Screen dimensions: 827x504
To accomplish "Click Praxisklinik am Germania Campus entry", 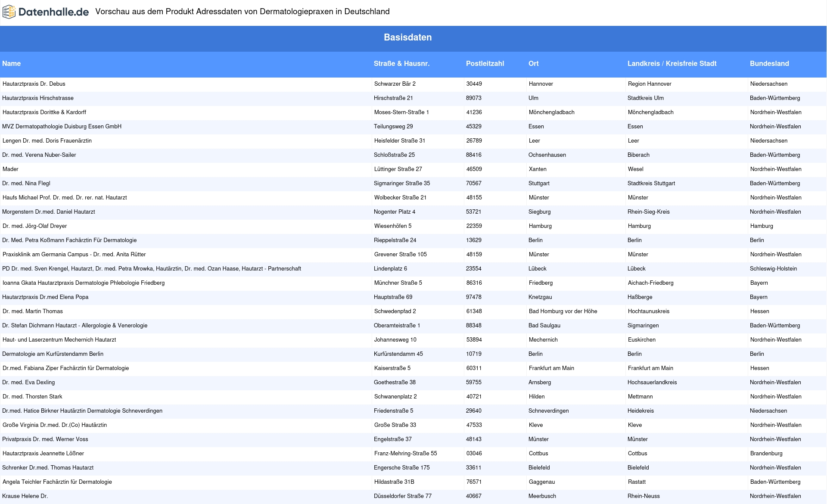I will pyautogui.click(x=74, y=255).
